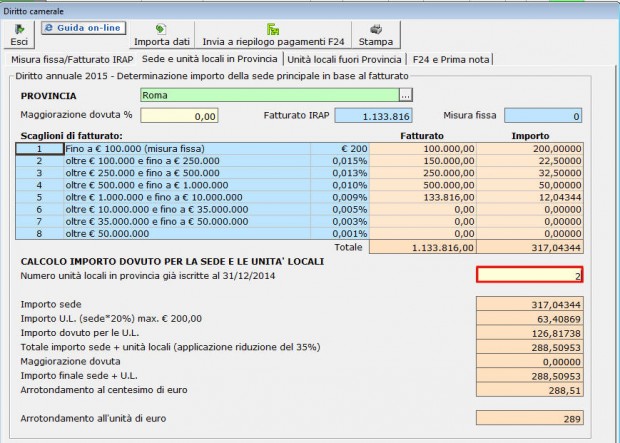This screenshot has height=443, width=620.
Task: Select scaglione row number 2
Action: pos(39,161)
